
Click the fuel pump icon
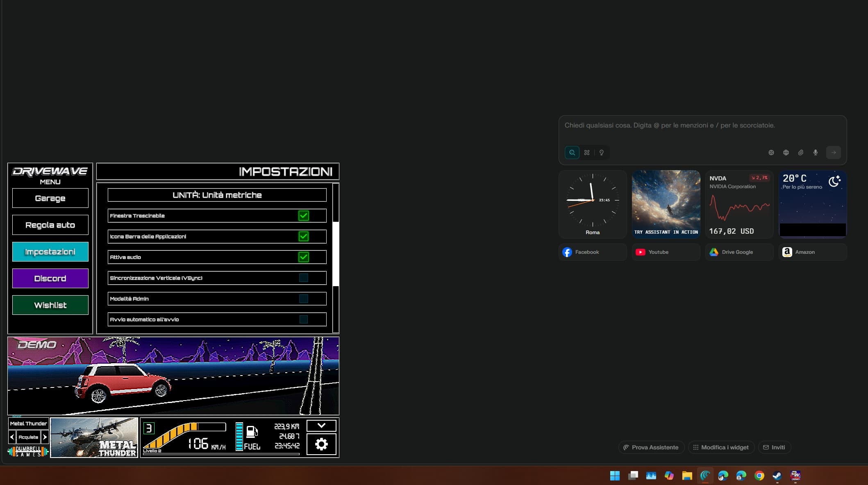(x=252, y=432)
